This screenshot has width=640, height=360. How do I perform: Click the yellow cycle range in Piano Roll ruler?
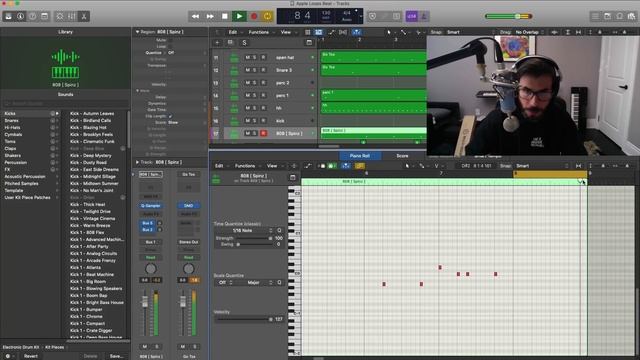click(x=550, y=173)
